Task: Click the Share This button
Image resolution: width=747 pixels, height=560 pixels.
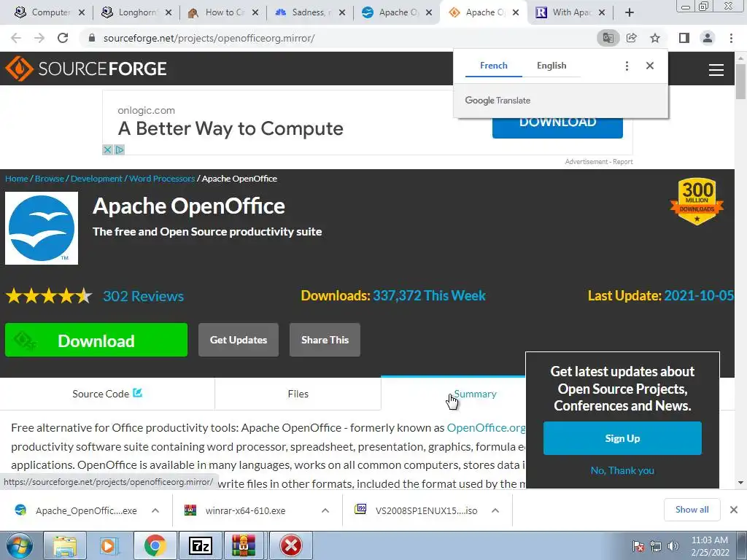Action: pos(325,340)
